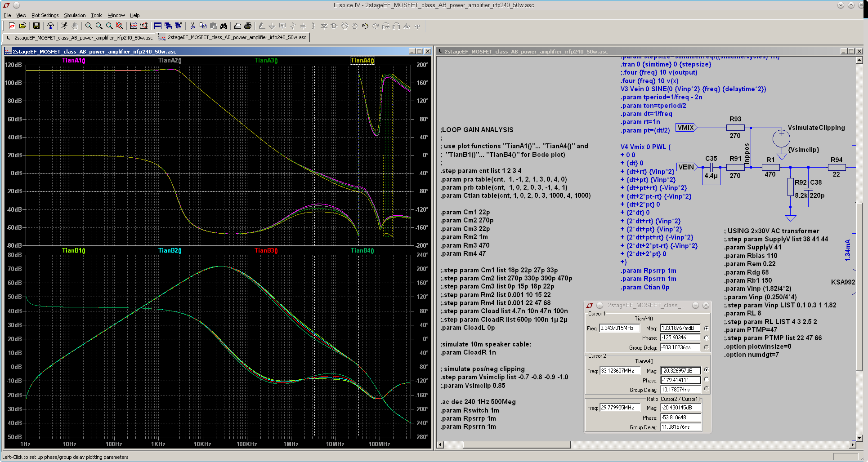Click the Autorange axes icon
Image resolution: width=868 pixels, height=462 pixels.
point(144,26)
